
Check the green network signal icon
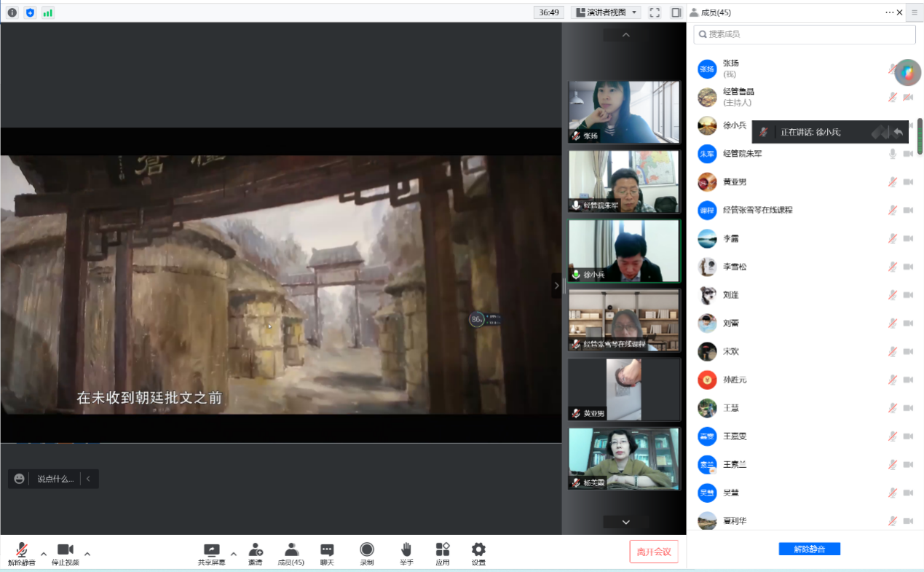pyautogui.click(x=48, y=12)
